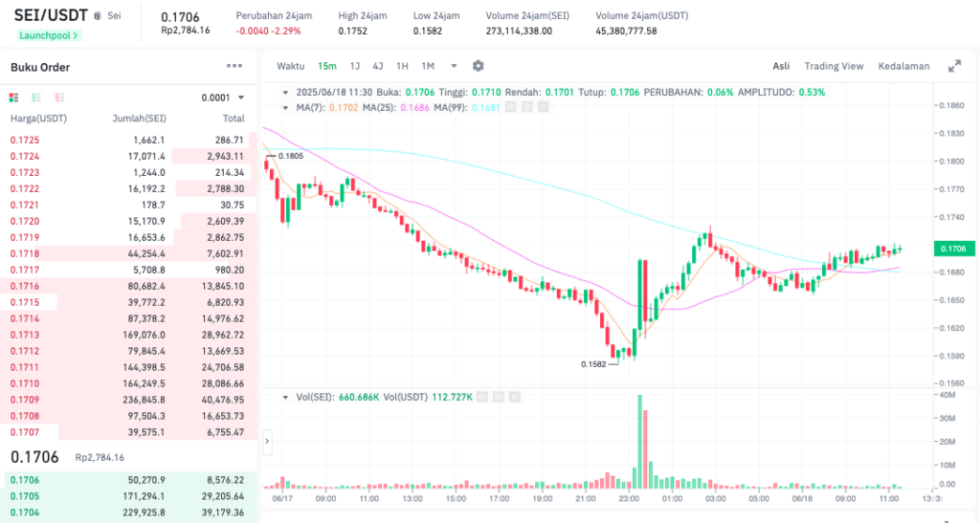Collapse the Vol(SEI) indicator legend
Viewport: 980px width, 523px height.
[x=285, y=397]
